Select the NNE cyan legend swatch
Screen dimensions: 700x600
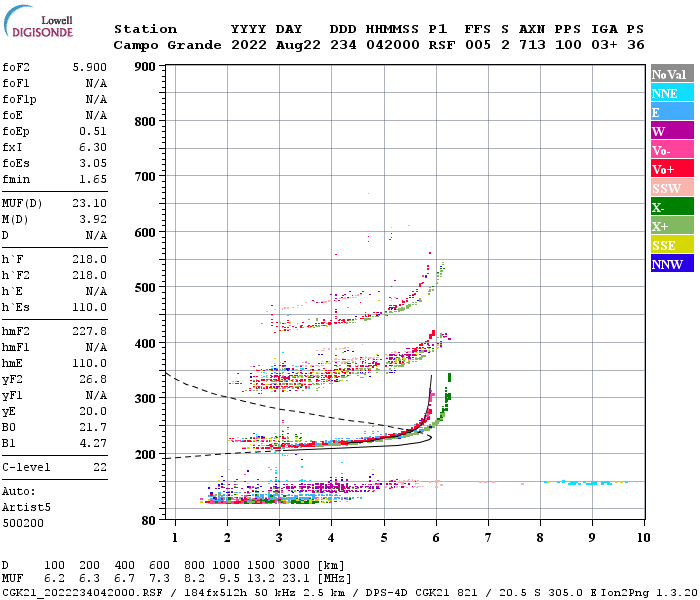[x=672, y=93]
